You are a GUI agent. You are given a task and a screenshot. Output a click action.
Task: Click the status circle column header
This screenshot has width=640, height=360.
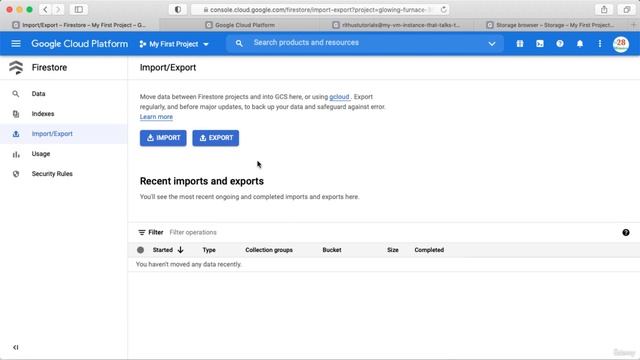click(x=140, y=250)
